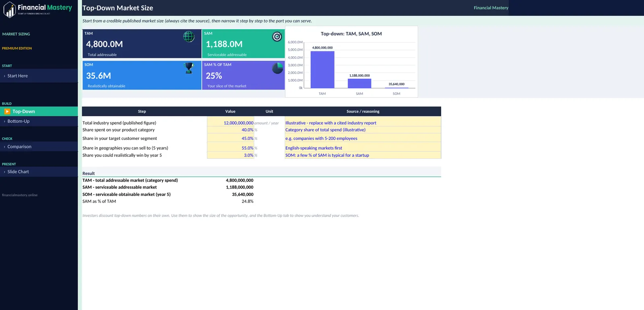Image resolution: width=644 pixels, height=310 pixels.
Task: Click the SOM result value 35,640,000
Action: [243, 195]
